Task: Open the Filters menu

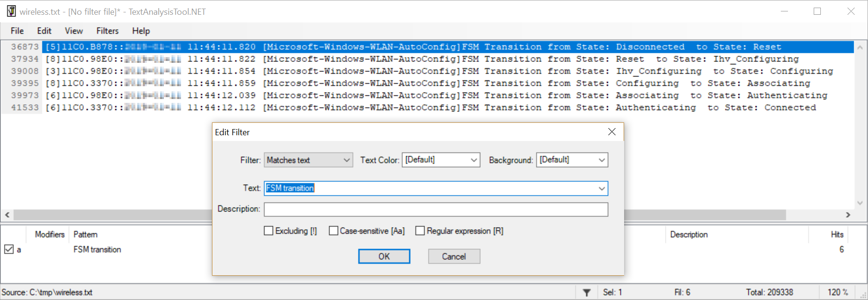Action: 107,31
